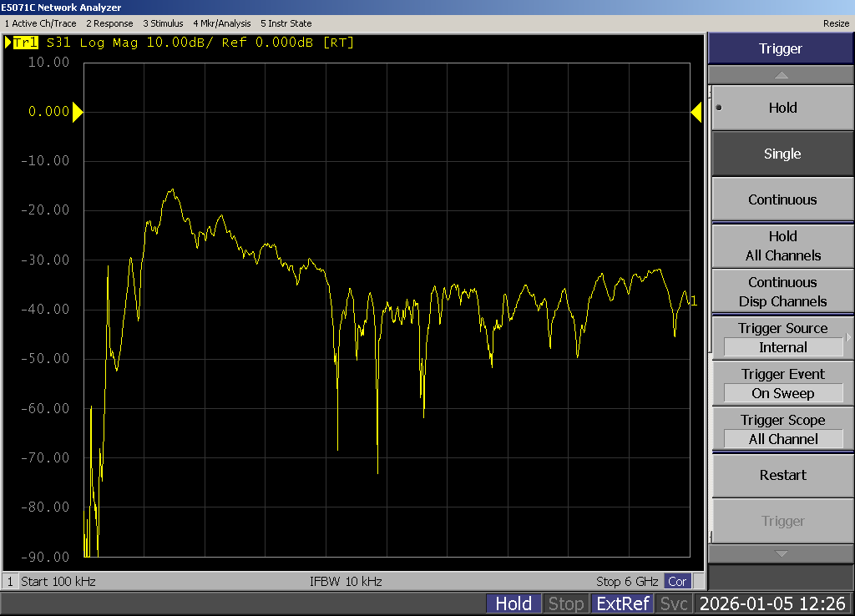Click the Resize button in the menu bar

(836, 23)
